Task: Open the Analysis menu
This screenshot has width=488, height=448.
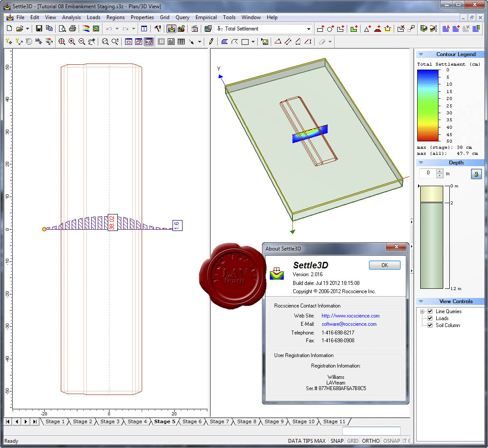Action: [71, 17]
